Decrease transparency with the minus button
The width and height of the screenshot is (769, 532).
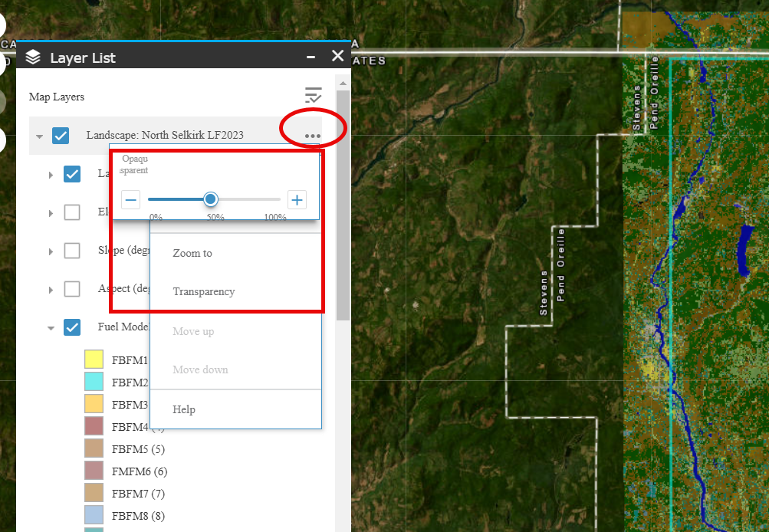coord(130,200)
